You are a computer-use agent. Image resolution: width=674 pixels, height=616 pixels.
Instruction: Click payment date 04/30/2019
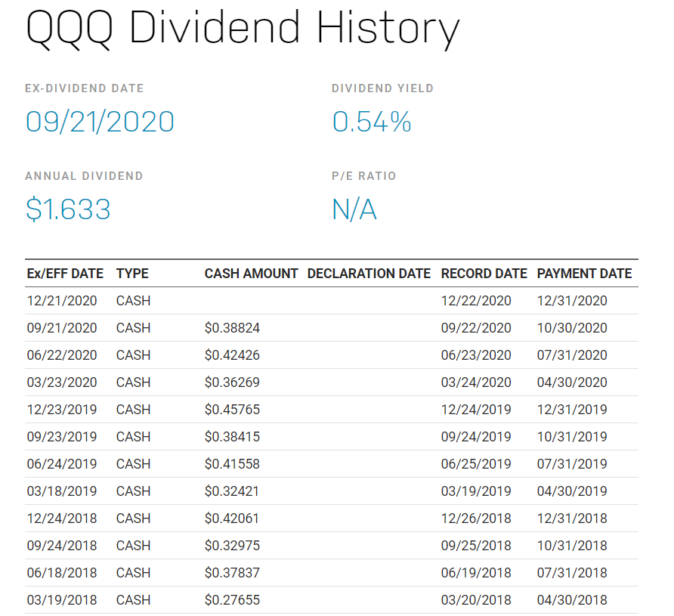point(572,491)
